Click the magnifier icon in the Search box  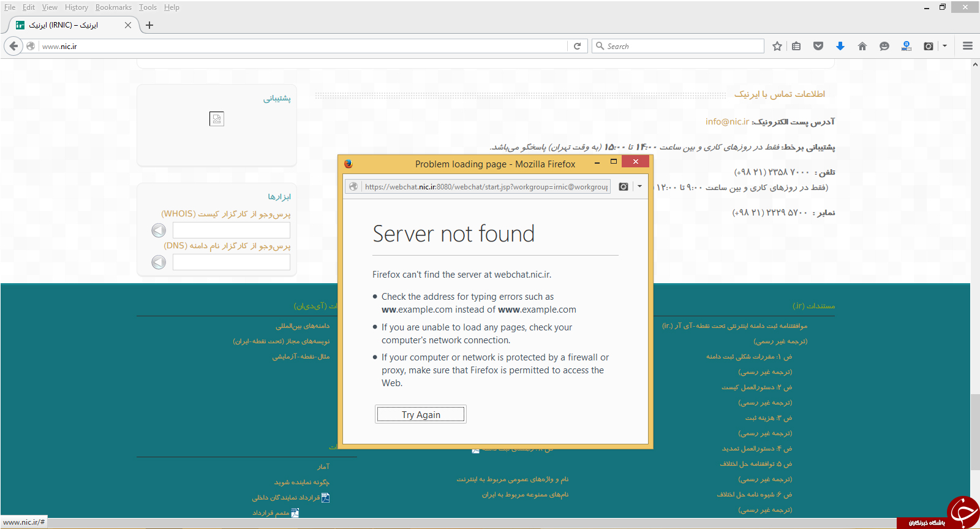click(x=600, y=46)
